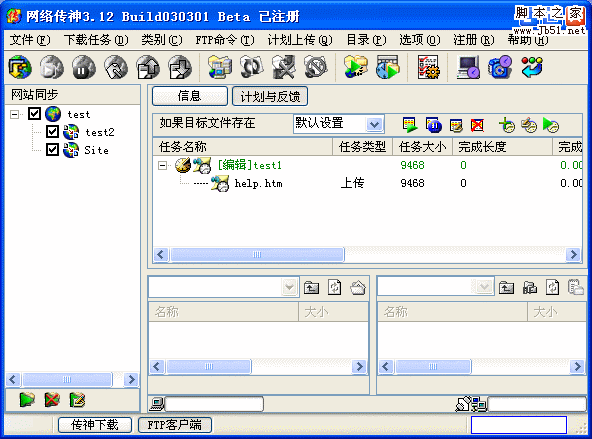The image size is (592, 439).
Task: Toggle the test site checkbox
Action: (x=34, y=114)
